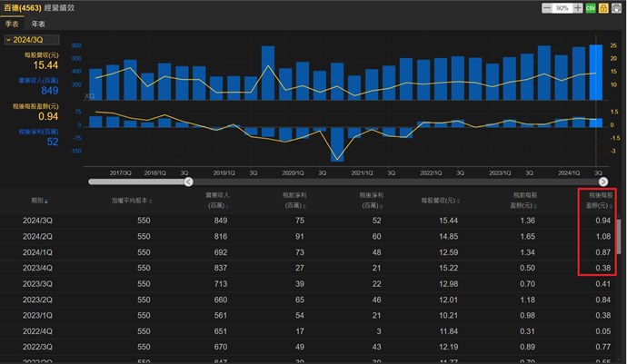Switch to the 季表 tab
Viewport: 627px width, 364px height.
[x=13, y=24]
